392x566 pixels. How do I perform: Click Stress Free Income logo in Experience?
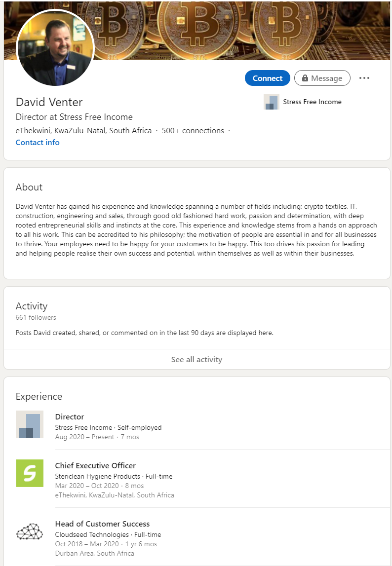(x=30, y=424)
